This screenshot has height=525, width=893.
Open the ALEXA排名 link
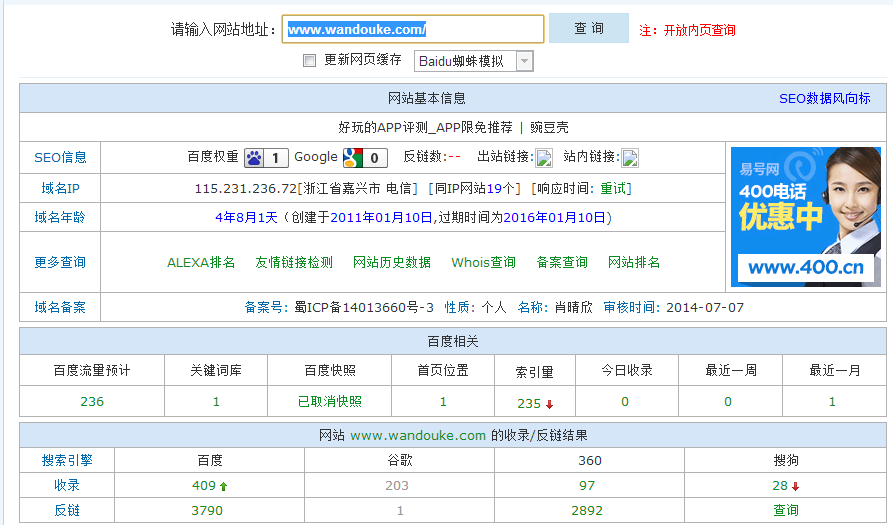201,262
